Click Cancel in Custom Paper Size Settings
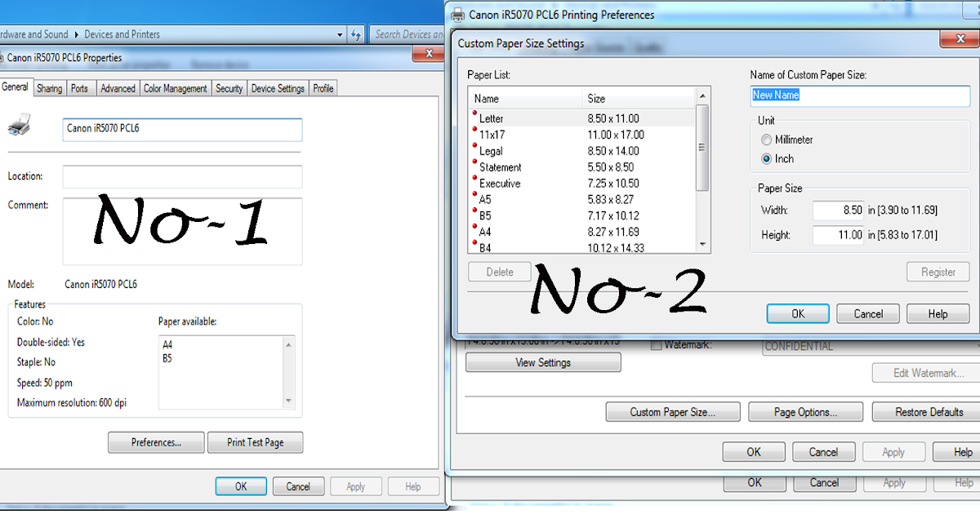The width and height of the screenshot is (980, 514). coord(868,313)
